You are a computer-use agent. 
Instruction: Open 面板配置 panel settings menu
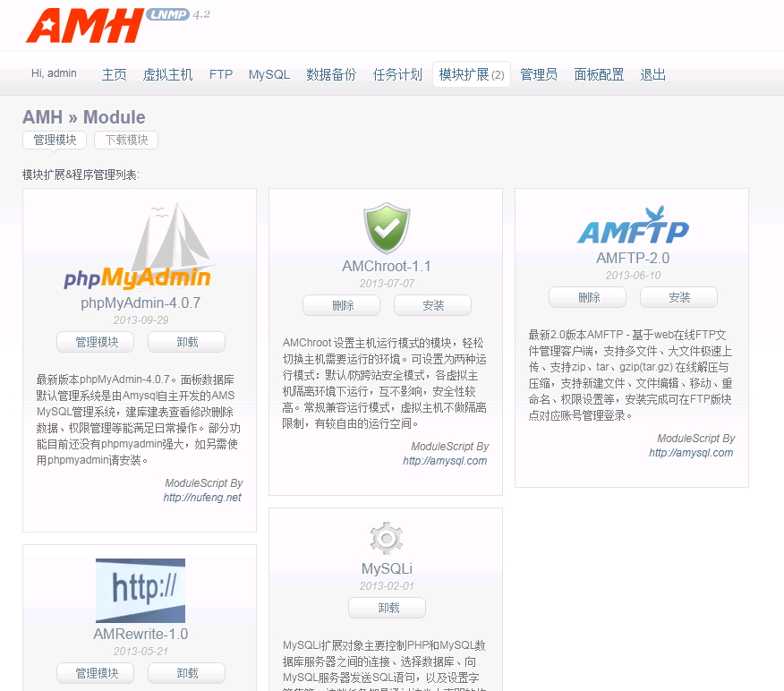click(599, 74)
